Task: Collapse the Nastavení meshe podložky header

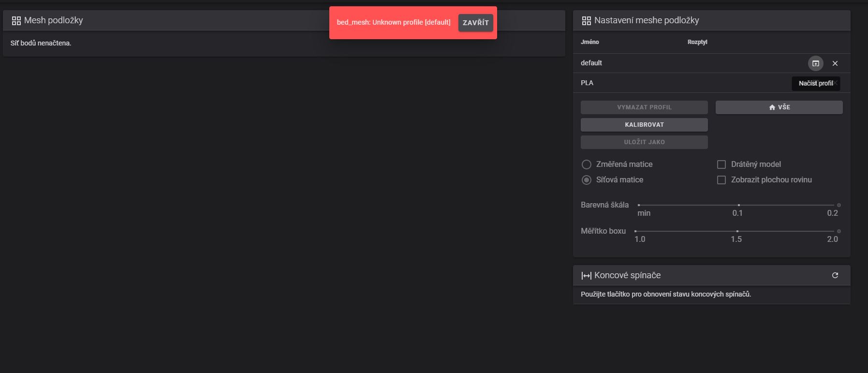Action: (725, 20)
